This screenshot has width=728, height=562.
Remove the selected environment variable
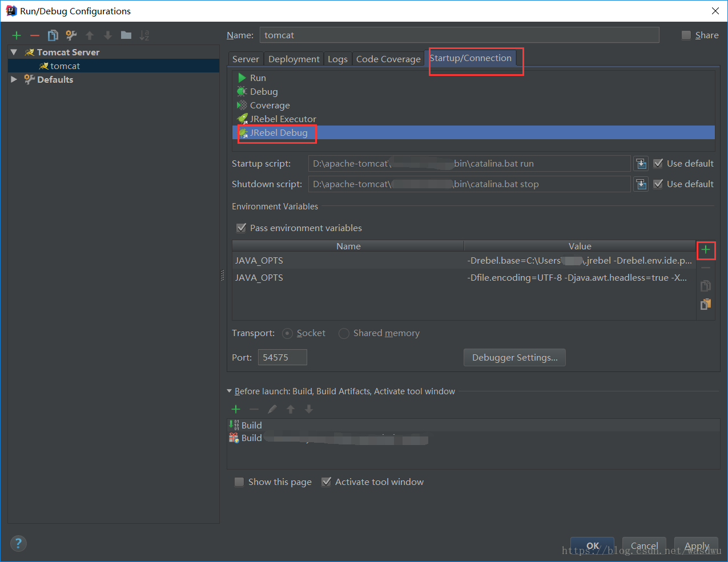pyautogui.click(x=706, y=268)
